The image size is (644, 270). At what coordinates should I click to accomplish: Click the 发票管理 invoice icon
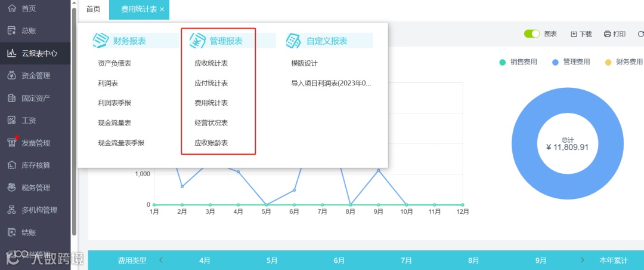click(x=12, y=143)
